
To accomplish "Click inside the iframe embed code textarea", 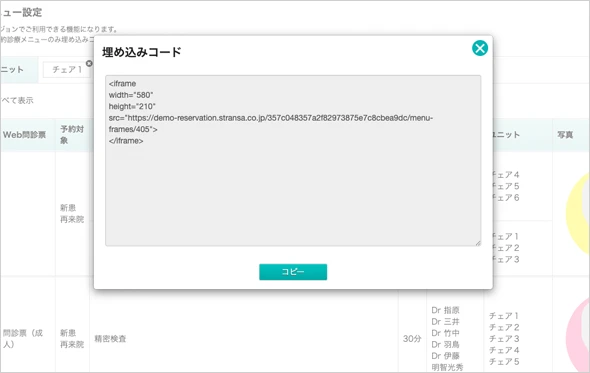I will 293,160.
